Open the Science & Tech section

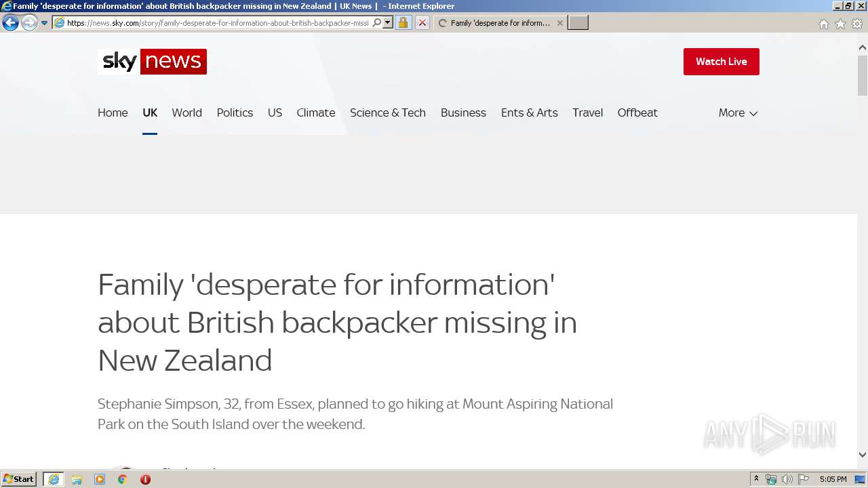388,113
